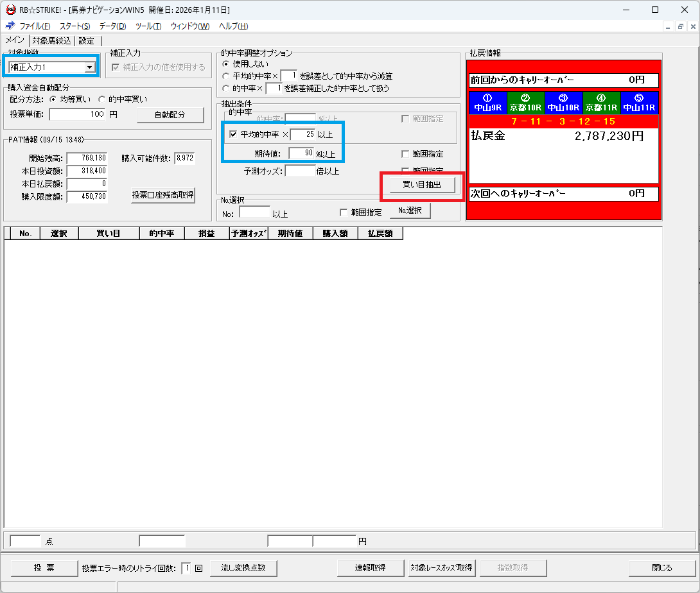Click the 購入可能件数 value field
The image size is (700, 593).
(x=185, y=158)
